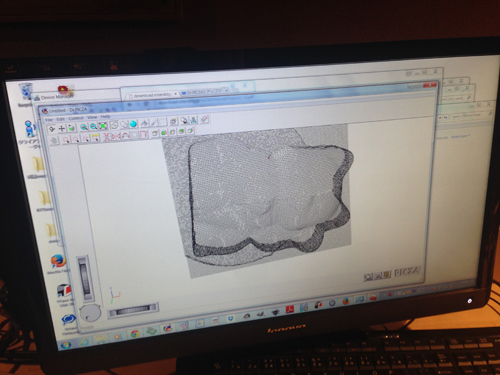Open Adobe Reader from the taskbar
Screen dimensions: 500x375
pos(289,310)
